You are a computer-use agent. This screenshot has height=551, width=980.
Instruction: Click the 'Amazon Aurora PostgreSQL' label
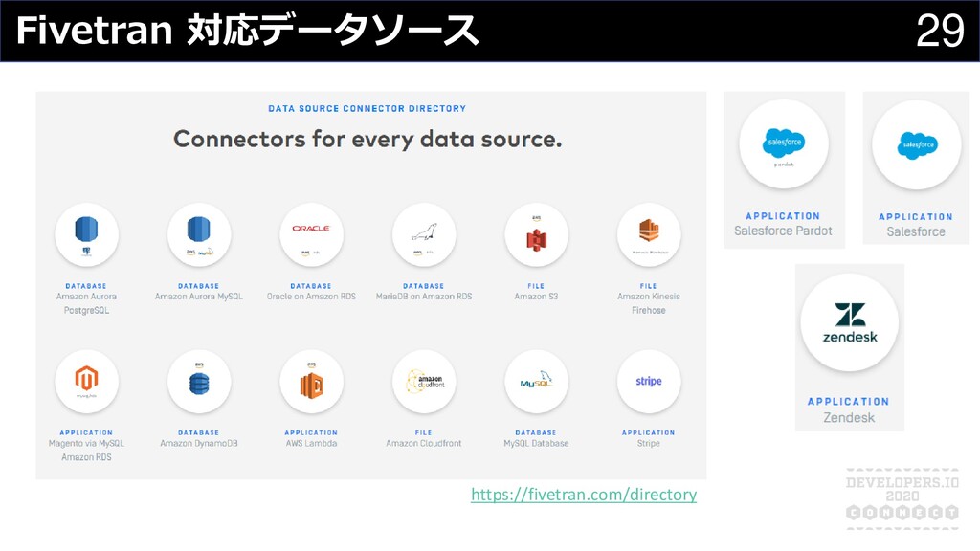click(x=86, y=303)
